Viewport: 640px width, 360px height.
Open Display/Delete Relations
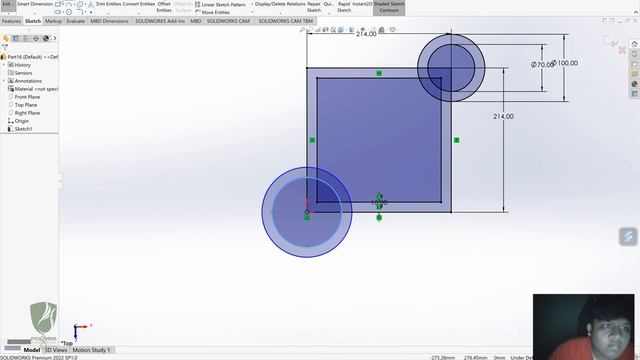(280, 4)
